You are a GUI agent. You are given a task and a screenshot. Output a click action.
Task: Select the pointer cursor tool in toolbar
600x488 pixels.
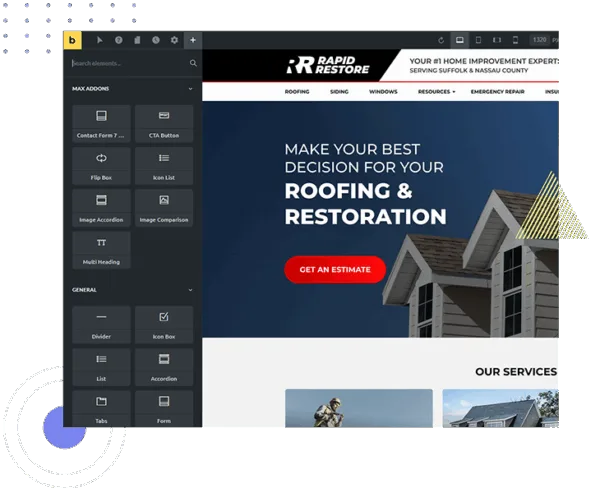tap(100, 40)
